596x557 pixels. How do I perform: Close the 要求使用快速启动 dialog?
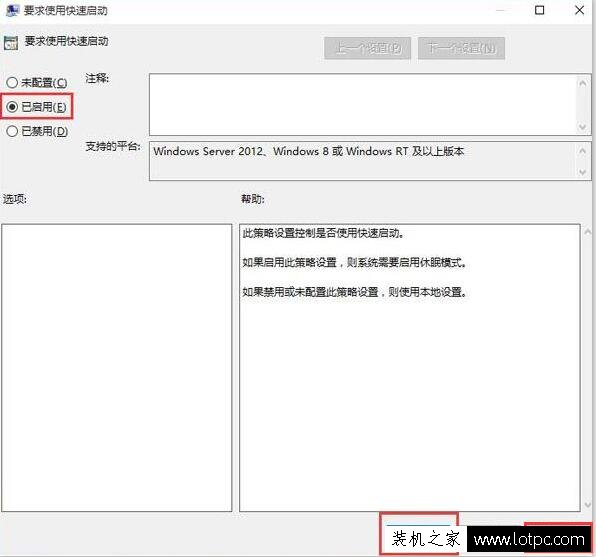[x=579, y=10]
